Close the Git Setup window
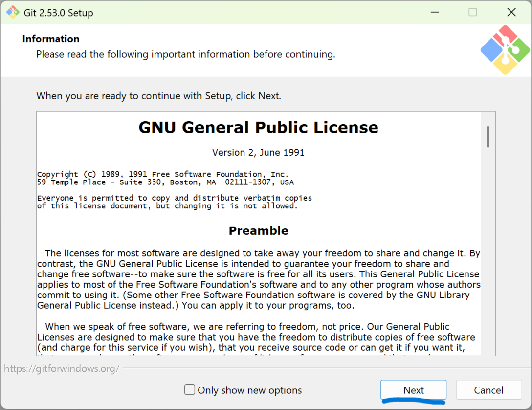 [511, 13]
